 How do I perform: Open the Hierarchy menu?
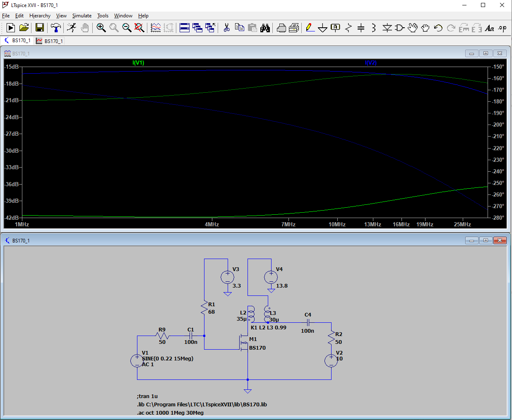coord(40,16)
